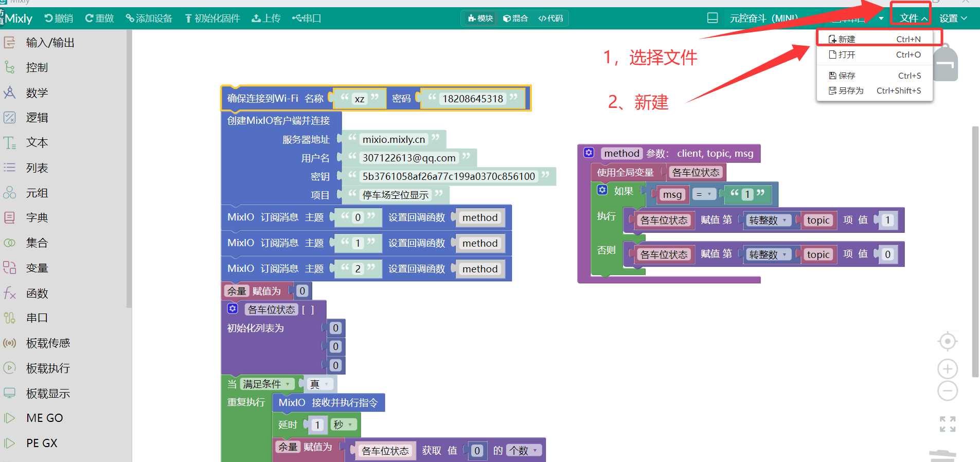Click 添加设备 to add a device
This screenshot has height=462, width=980.
(x=149, y=19)
